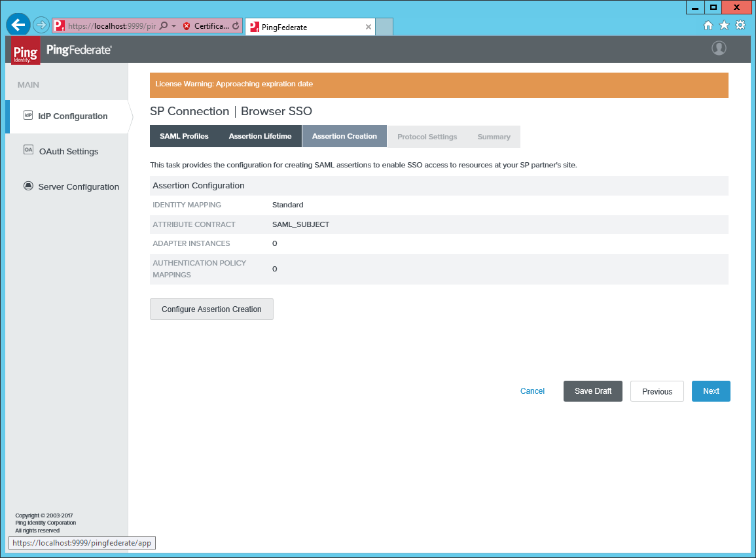Minimize the browser window

pyautogui.click(x=694, y=8)
